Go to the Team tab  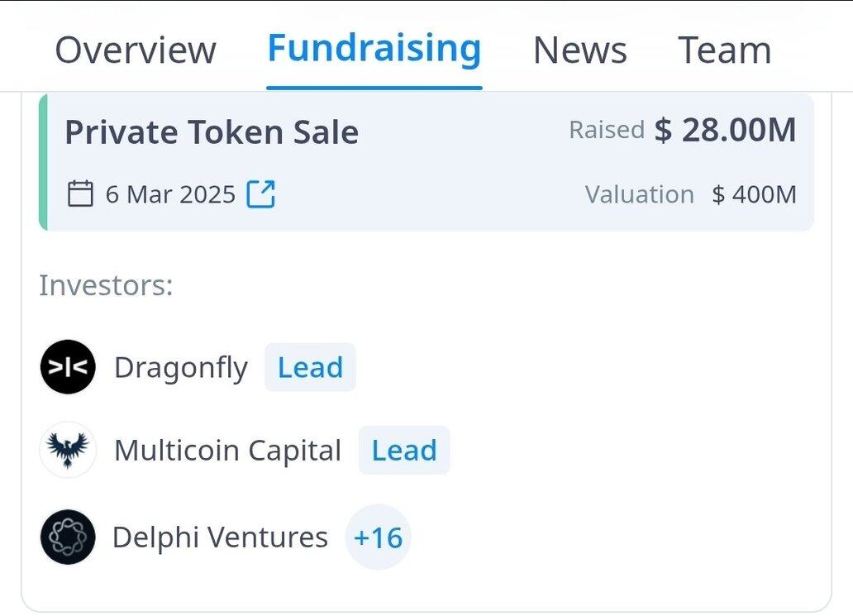(x=724, y=50)
